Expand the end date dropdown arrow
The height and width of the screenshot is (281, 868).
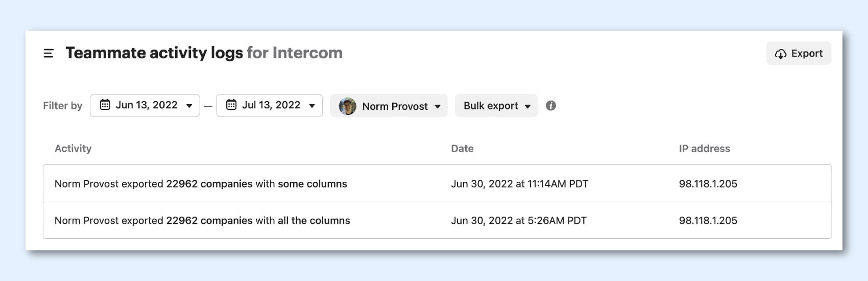(x=312, y=106)
